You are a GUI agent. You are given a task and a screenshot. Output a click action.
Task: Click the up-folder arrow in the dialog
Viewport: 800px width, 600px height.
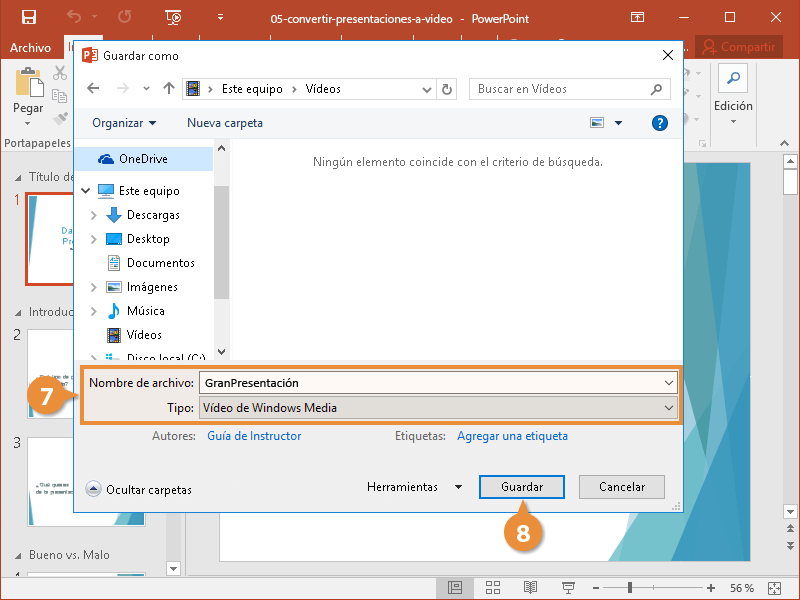(x=169, y=89)
